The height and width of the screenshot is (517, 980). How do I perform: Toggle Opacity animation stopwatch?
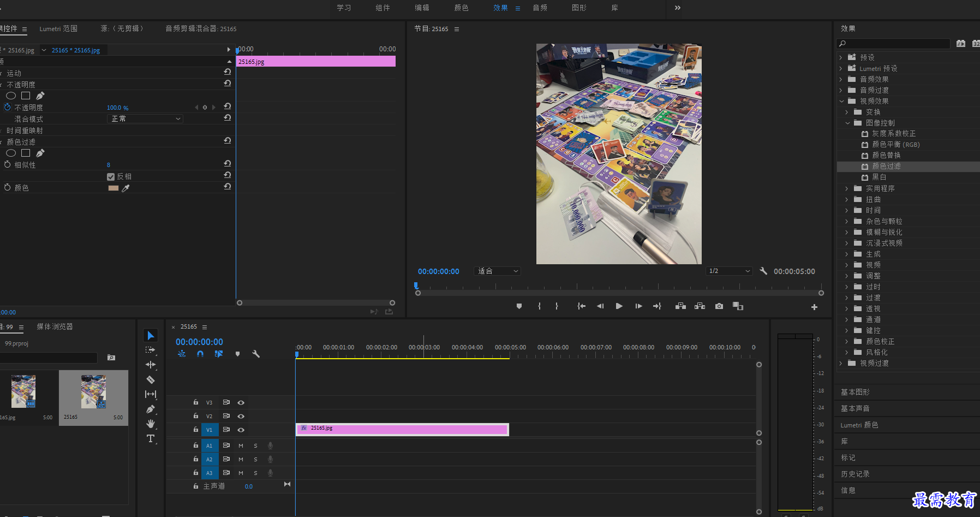8,107
